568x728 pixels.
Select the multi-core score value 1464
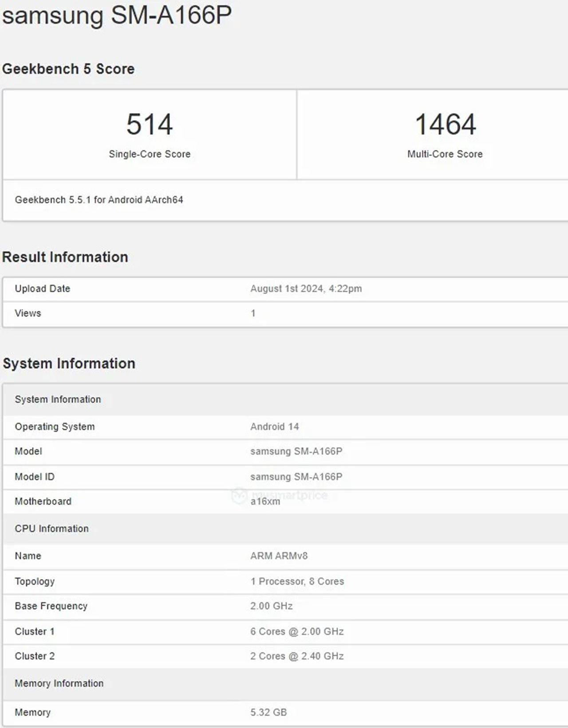tap(445, 124)
